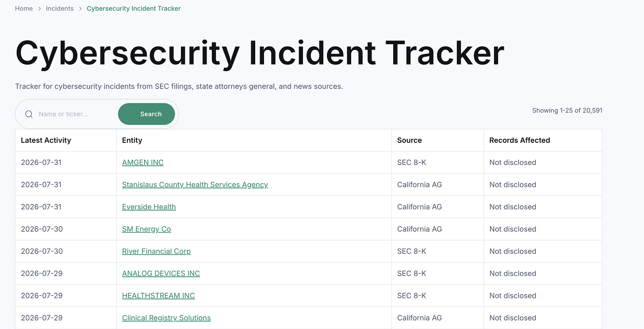This screenshot has width=644, height=329.
Task: Open the HEALTHSTREAM INC link
Action: 158,295
